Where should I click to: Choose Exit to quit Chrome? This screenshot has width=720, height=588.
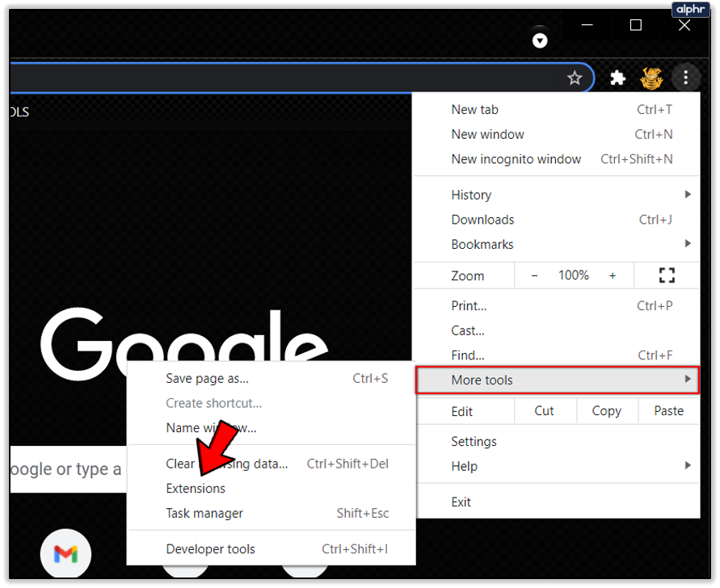tap(557, 502)
